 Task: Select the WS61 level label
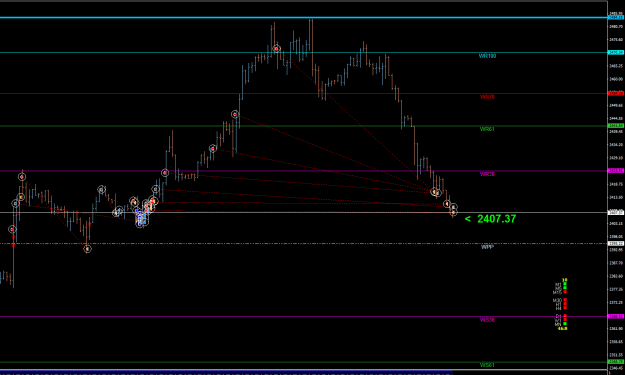tap(487, 365)
